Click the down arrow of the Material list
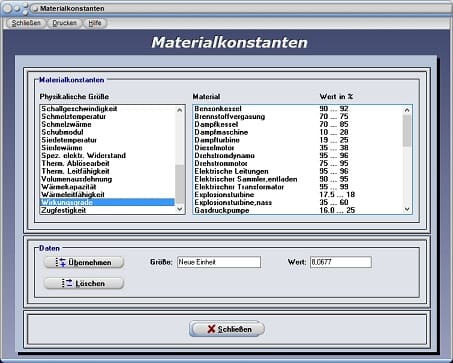 click(x=407, y=209)
